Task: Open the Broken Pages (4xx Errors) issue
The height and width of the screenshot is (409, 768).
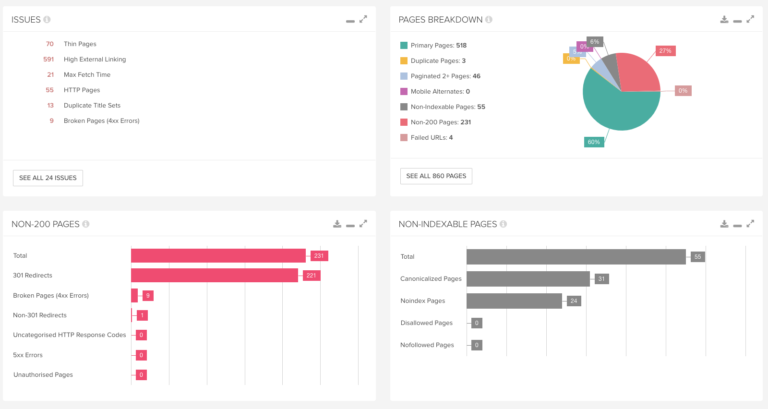Action: pyautogui.click(x=101, y=120)
